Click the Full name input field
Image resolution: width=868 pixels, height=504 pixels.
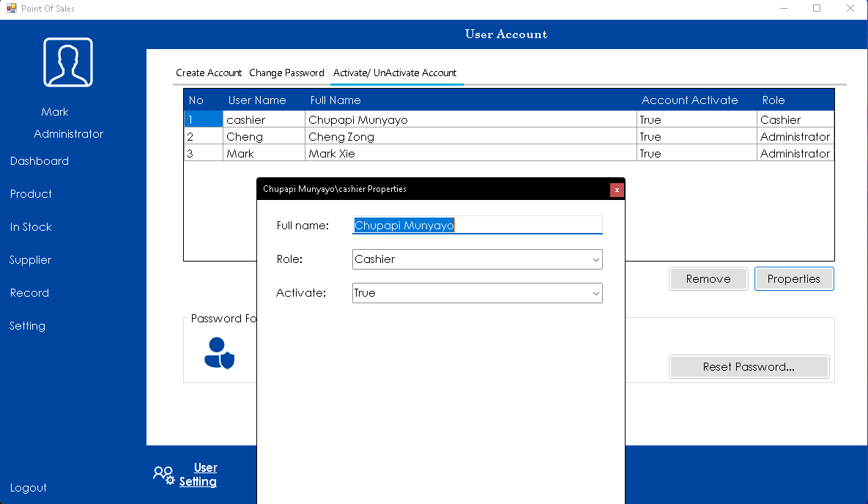[477, 225]
